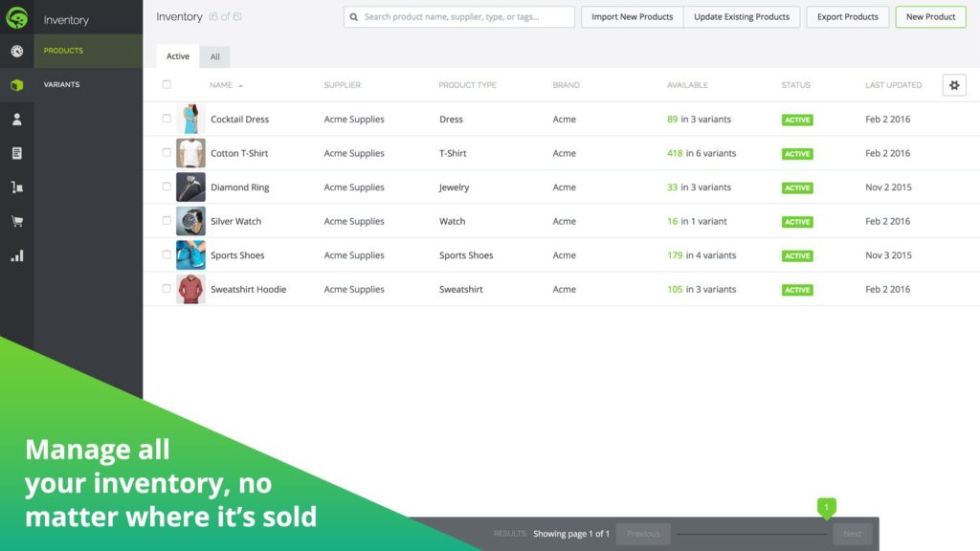This screenshot has height=551, width=980.
Task: Click the page 1 marker on pagination slider
Action: point(826,507)
